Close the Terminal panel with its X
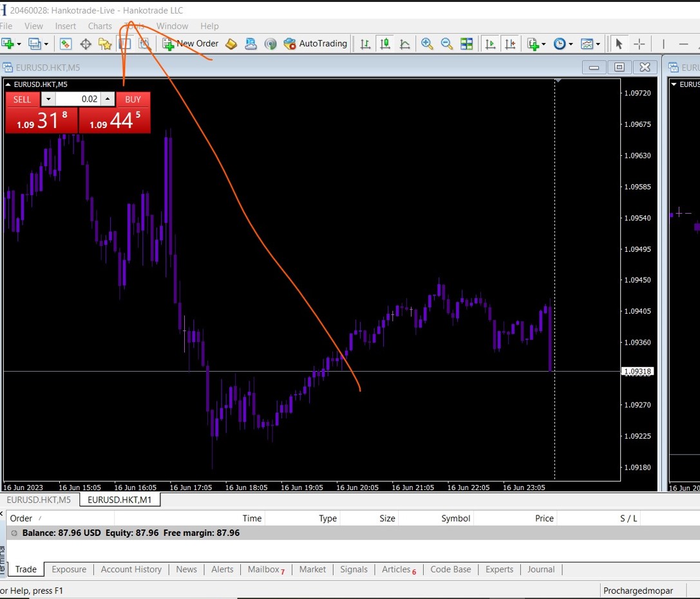Screen dimensions: 700x599 click(1, 514)
